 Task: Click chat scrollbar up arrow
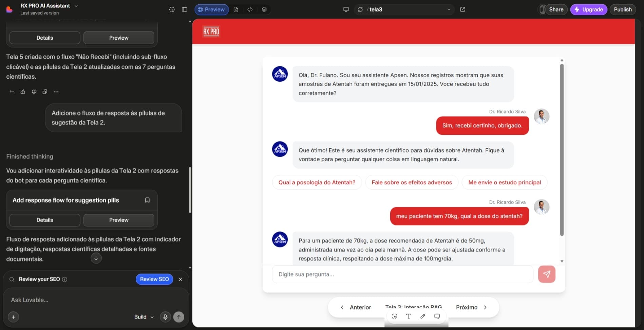562,60
